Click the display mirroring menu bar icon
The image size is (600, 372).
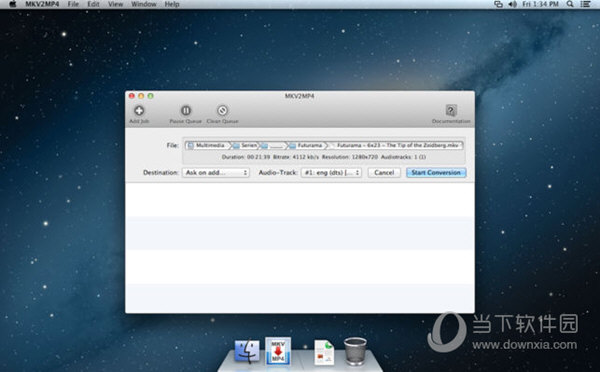click(x=498, y=4)
